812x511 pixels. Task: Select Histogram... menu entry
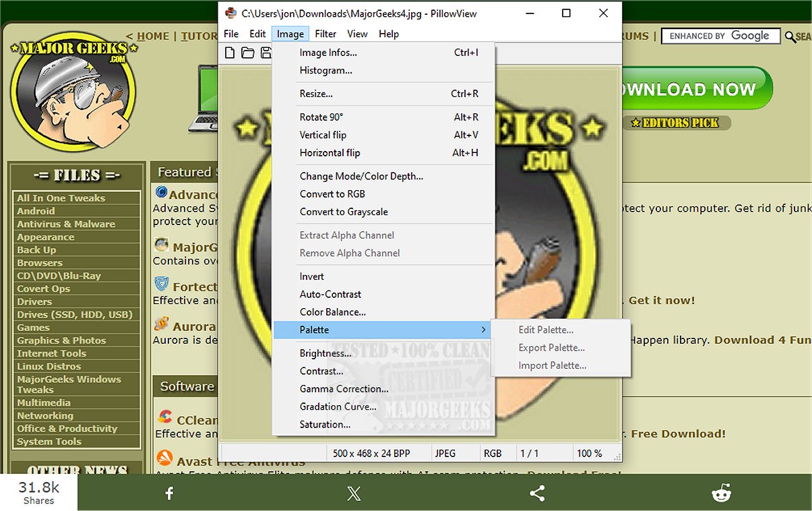coord(383,70)
